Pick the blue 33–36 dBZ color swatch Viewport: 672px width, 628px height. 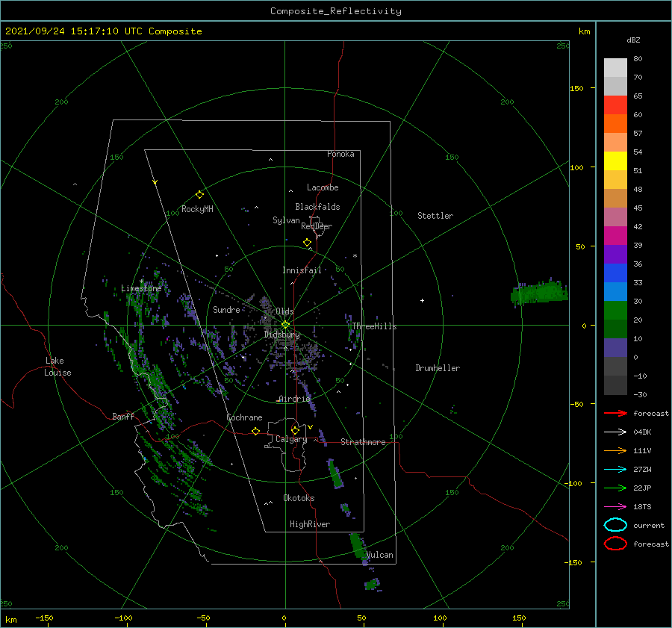click(x=615, y=273)
